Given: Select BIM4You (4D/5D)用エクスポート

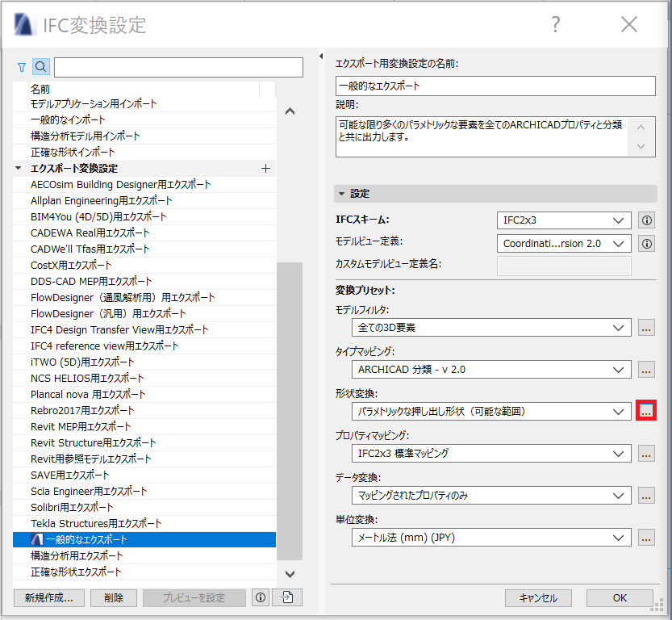Looking at the screenshot, I should (x=144, y=217).
